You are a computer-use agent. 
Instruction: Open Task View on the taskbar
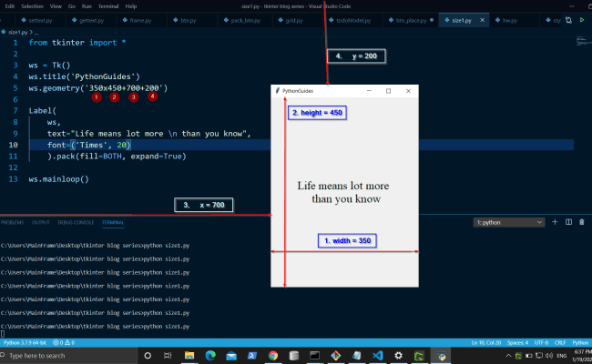[168, 355]
